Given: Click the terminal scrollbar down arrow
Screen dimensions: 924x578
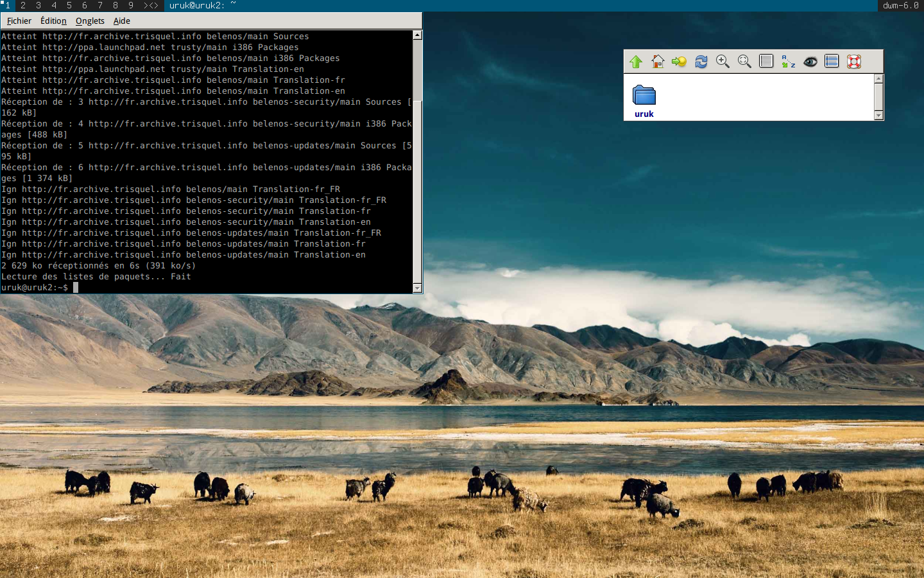Looking at the screenshot, I should click(418, 288).
